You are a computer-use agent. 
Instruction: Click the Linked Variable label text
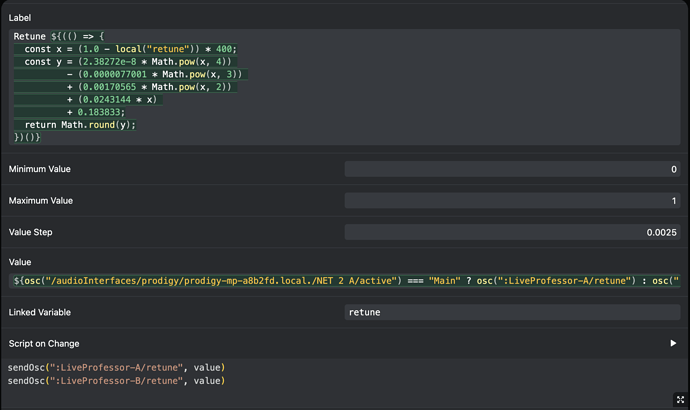pos(42,312)
